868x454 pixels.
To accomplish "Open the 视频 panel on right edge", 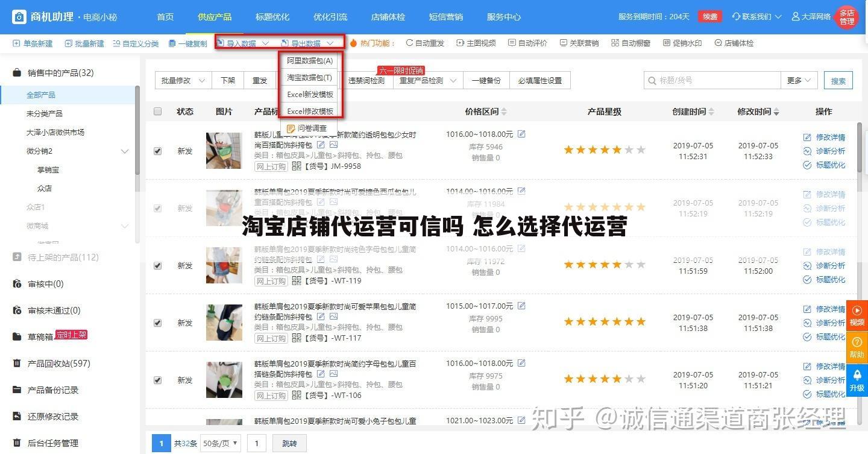I will pyautogui.click(x=857, y=316).
